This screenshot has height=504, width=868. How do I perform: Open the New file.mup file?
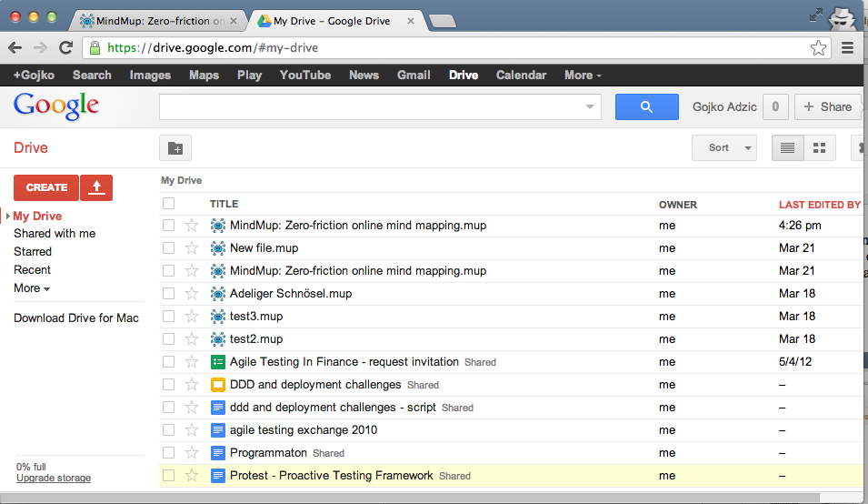[264, 248]
